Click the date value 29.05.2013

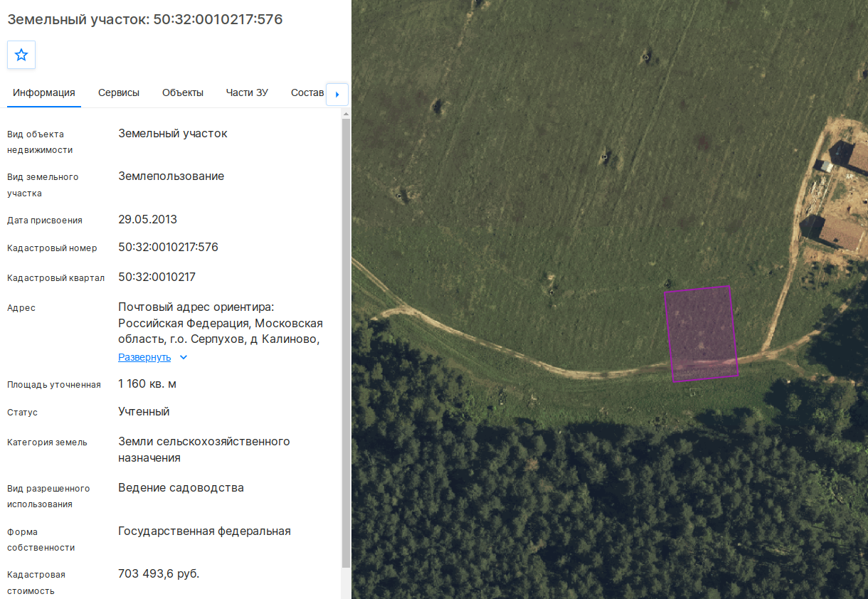147,219
